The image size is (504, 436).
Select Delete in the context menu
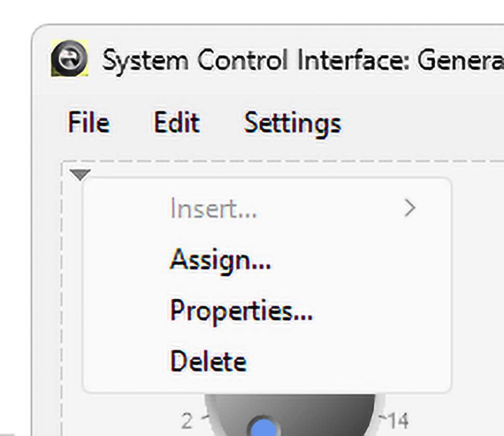(208, 361)
